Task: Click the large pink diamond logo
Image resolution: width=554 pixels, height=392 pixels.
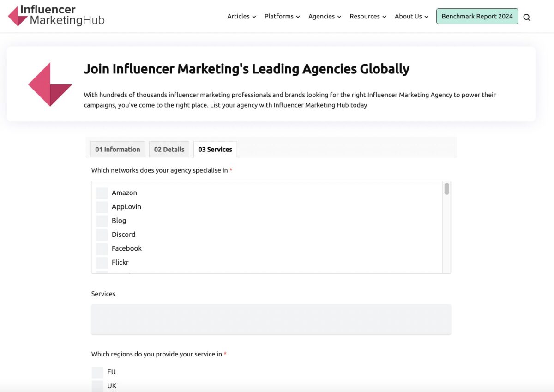Action: coord(50,84)
